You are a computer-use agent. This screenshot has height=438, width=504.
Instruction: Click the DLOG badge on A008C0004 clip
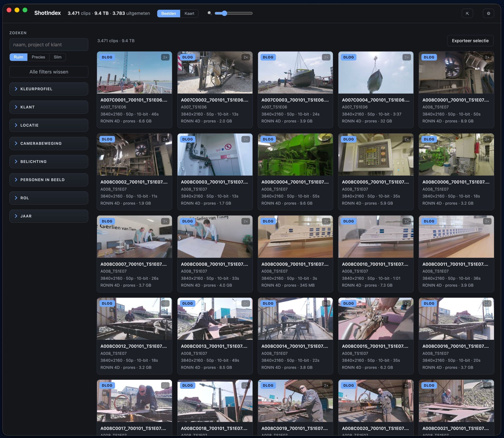[x=268, y=139]
